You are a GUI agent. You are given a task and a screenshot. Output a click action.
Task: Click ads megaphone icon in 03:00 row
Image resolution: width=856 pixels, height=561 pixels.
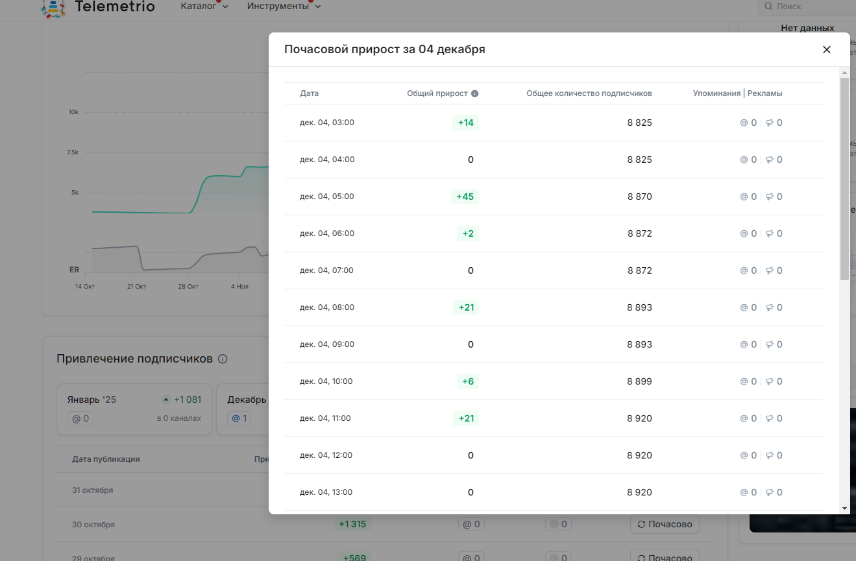click(x=769, y=123)
